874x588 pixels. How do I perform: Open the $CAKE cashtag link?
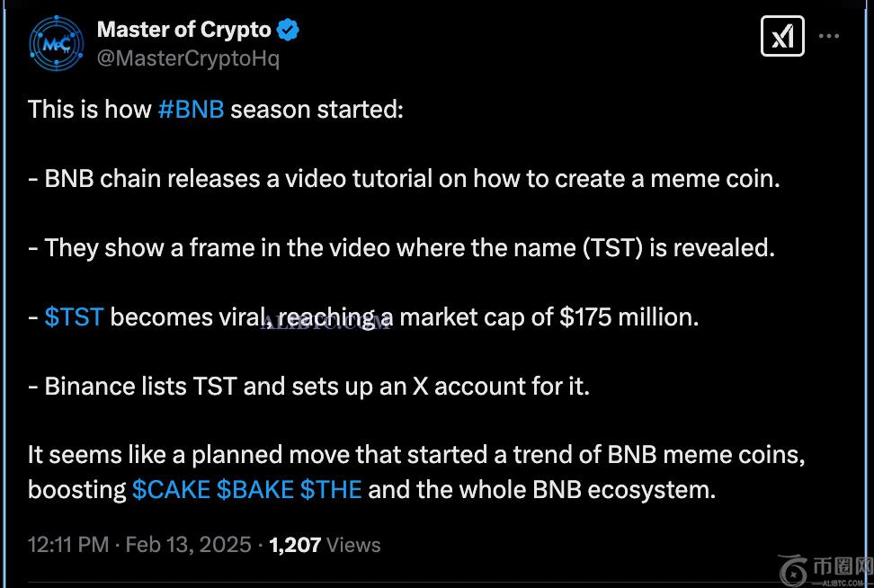[x=171, y=489]
